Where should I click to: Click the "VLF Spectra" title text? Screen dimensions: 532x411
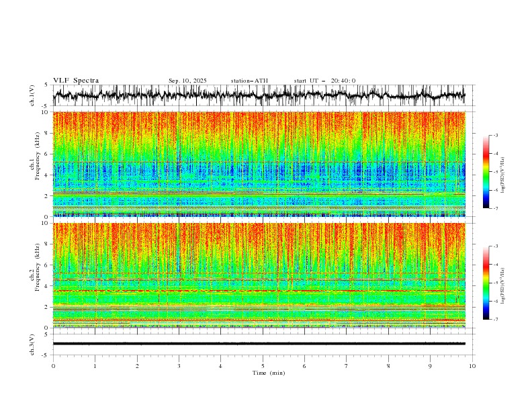click(x=76, y=81)
